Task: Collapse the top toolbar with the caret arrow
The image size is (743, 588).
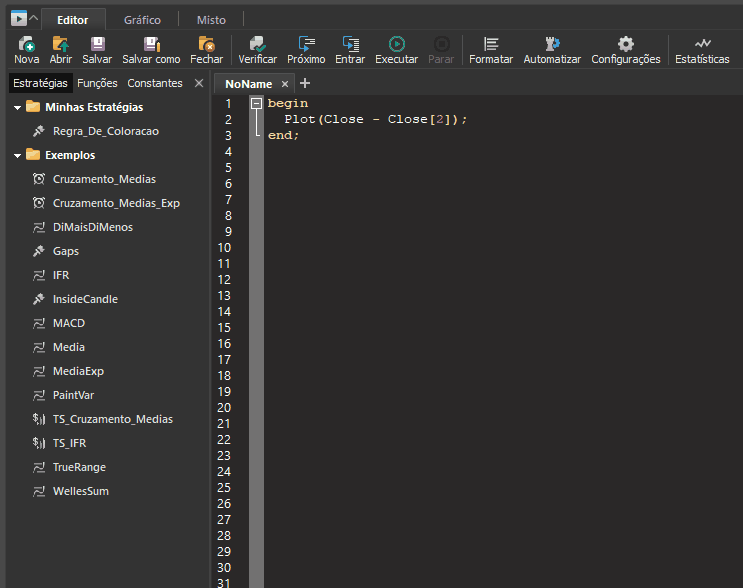Action: click(x=34, y=18)
